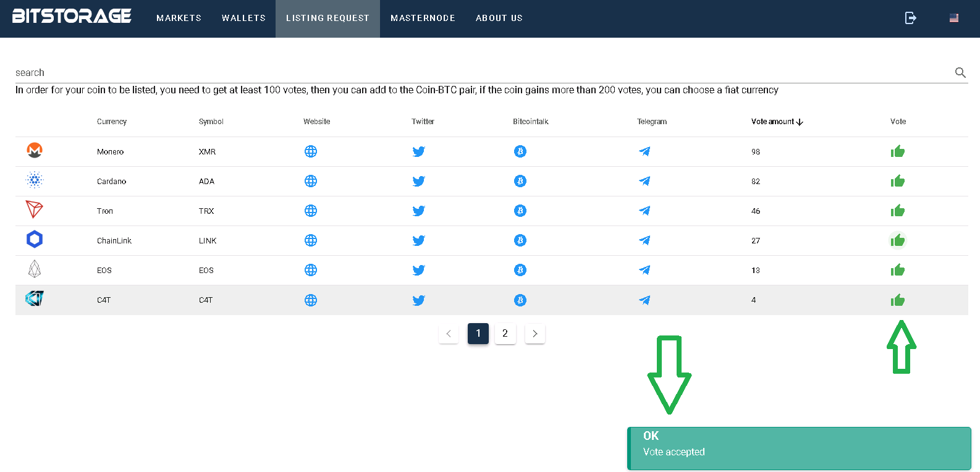Click the BITSTORAGE logo

click(x=72, y=16)
